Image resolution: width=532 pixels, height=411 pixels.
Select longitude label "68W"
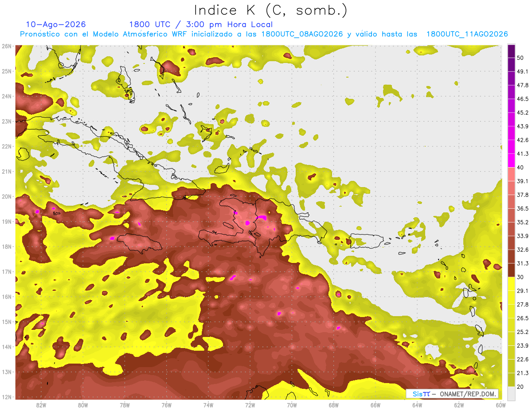pyautogui.click(x=334, y=405)
